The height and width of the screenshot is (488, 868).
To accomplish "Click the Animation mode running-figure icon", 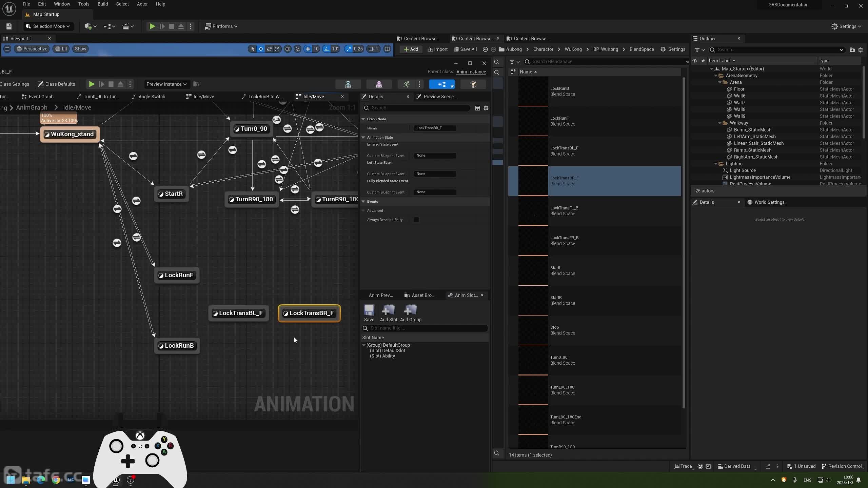I will coord(406,84).
